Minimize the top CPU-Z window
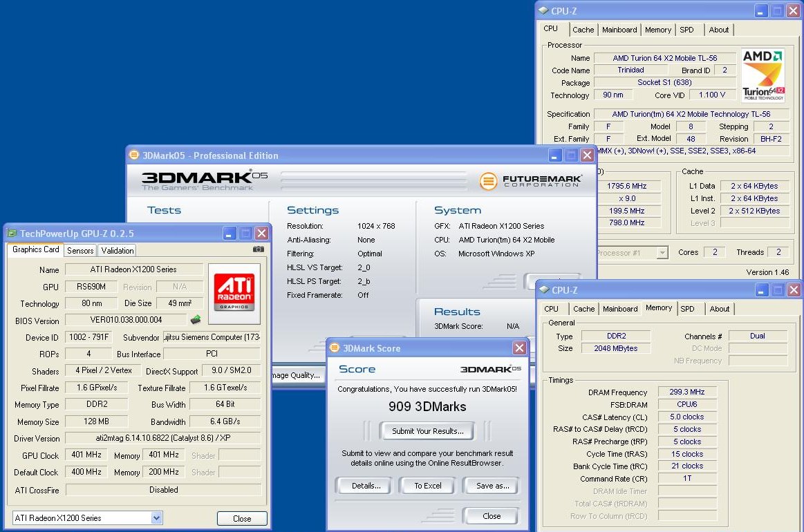Image resolution: width=804 pixels, height=532 pixels. [x=760, y=11]
